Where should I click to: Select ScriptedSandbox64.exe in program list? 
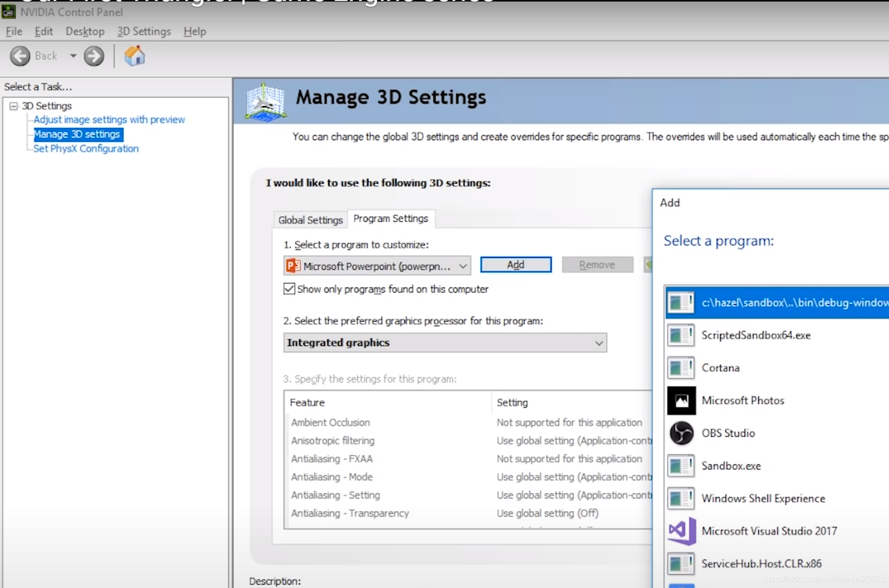(777, 335)
